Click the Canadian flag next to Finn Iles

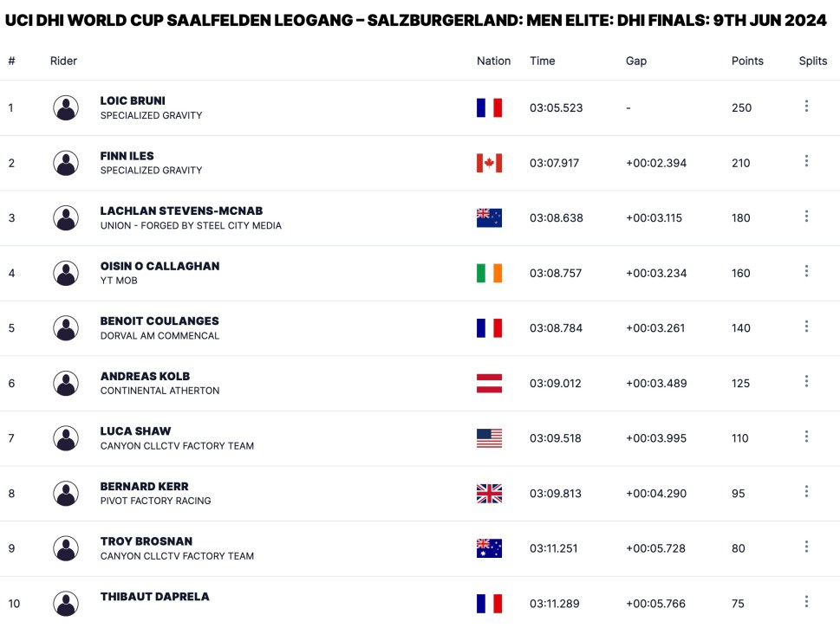(489, 163)
